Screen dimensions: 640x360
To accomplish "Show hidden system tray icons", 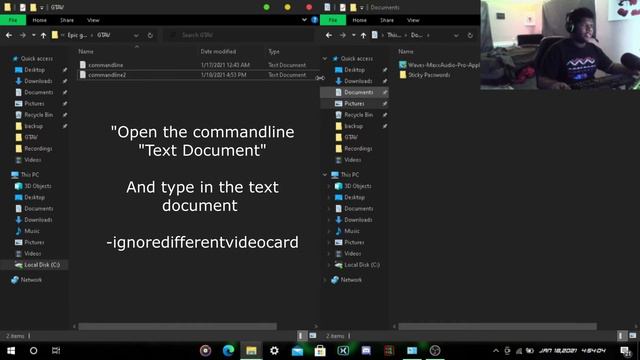I will pyautogui.click(x=496, y=351).
